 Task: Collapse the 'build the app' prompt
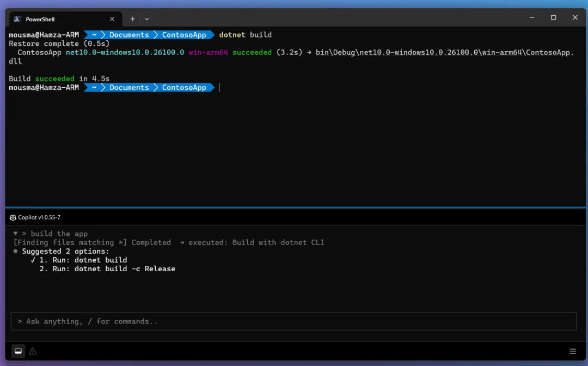15,233
